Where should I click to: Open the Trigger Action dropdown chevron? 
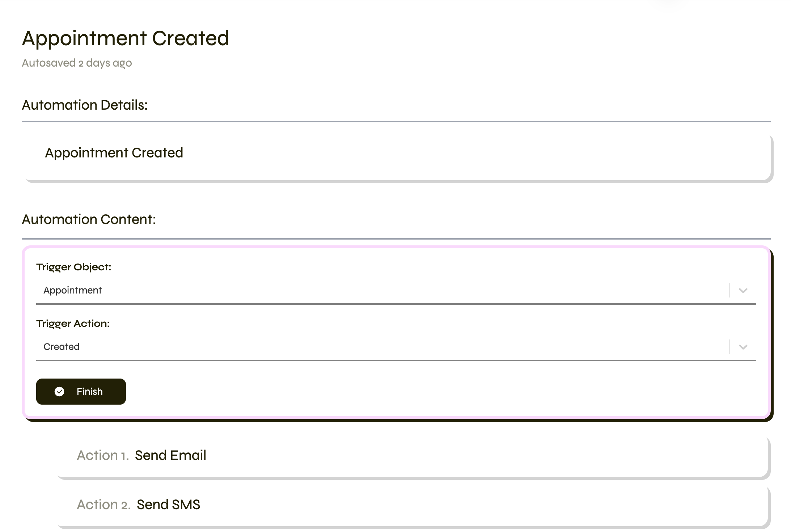743,347
